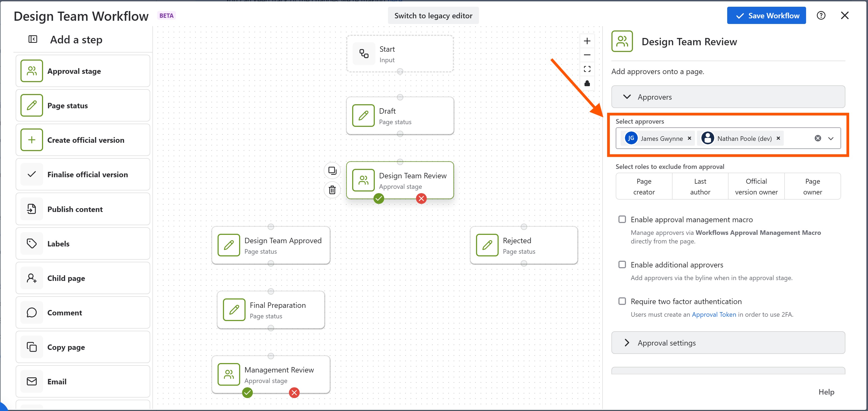Screen dimensions: 868x411
Task: Open the help question mark icon
Action: tap(821, 16)
